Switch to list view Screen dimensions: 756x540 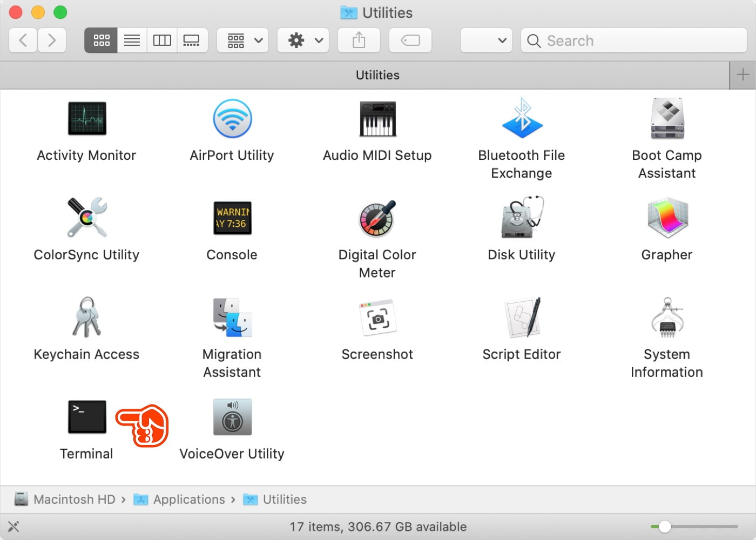tap(132, 40)
